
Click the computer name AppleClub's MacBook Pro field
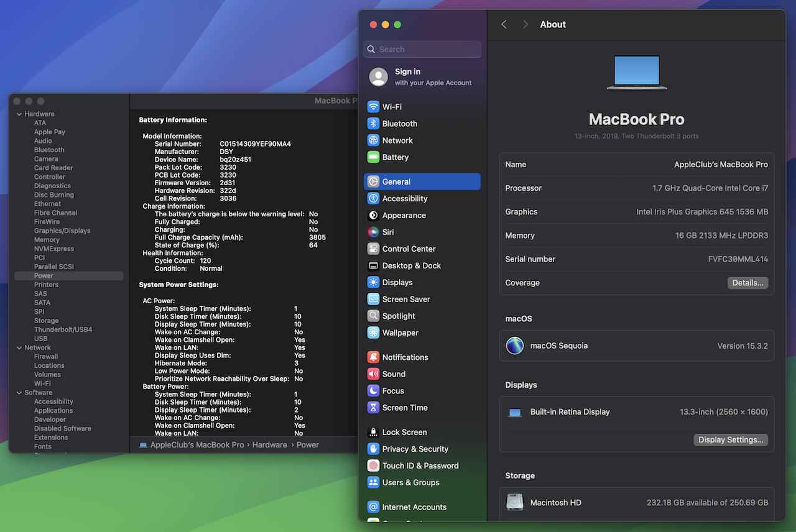click(x=721, y=165)
